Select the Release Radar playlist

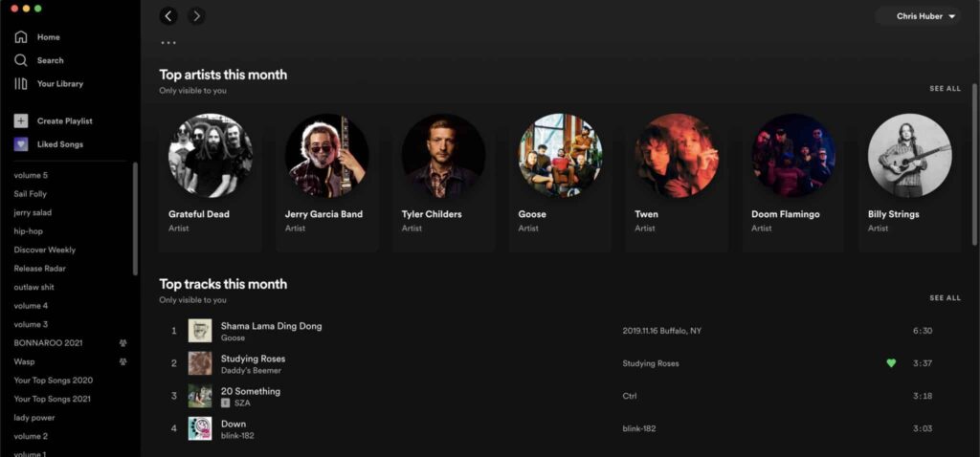click(41, 269)
